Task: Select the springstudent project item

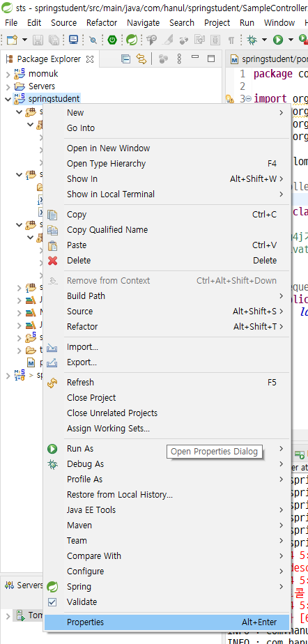Action: 54,98
